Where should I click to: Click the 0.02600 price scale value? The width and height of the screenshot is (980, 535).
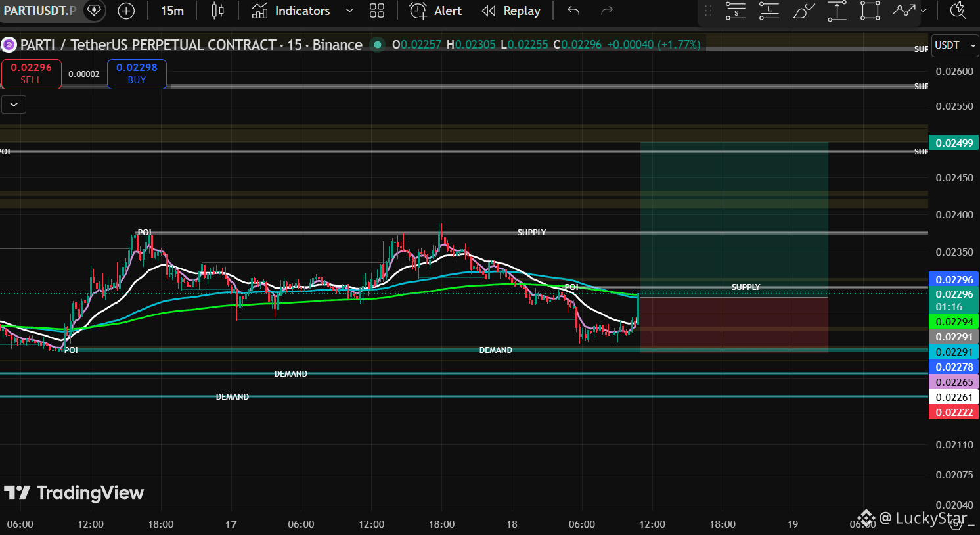pyautogui.click(x=954, y=71)
